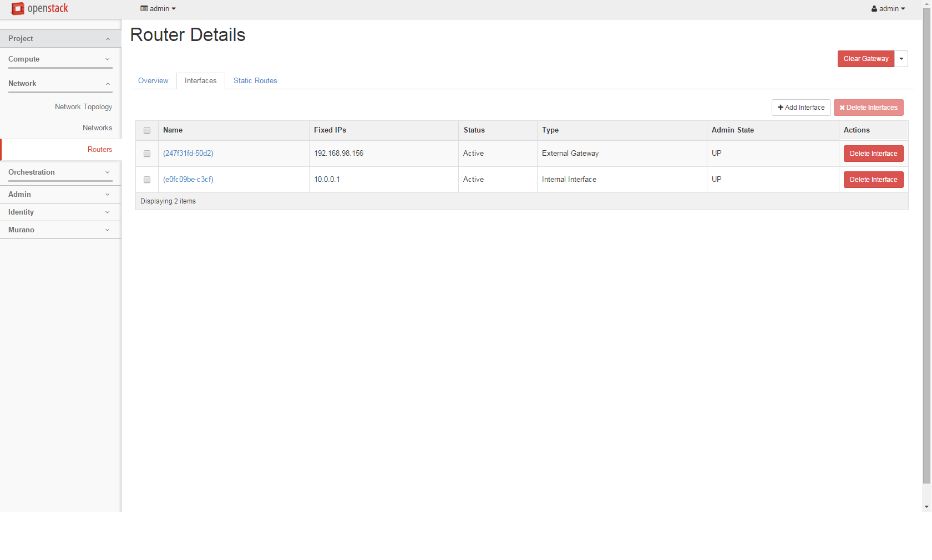Click the page scrollbar down arrow
The image size is (932, 560).
(x=927, y=507)
